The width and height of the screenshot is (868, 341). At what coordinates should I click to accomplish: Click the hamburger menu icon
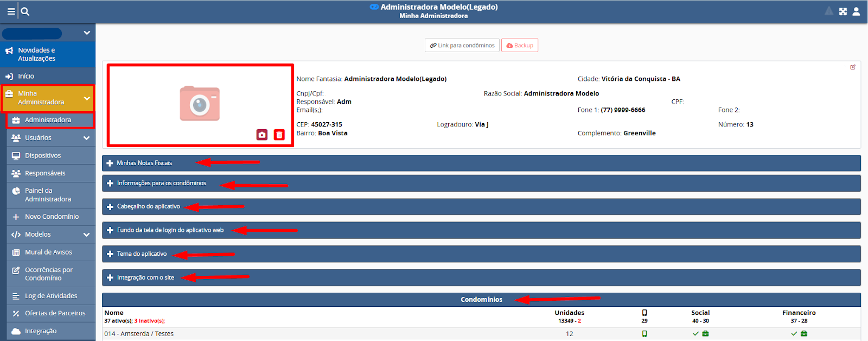coord(11,11)
